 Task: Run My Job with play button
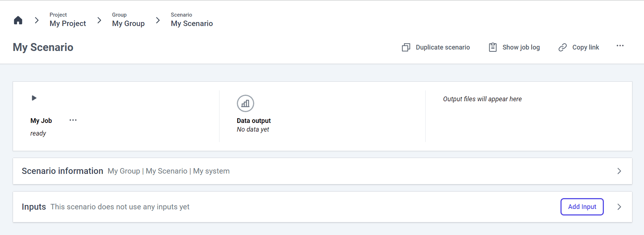34,98
